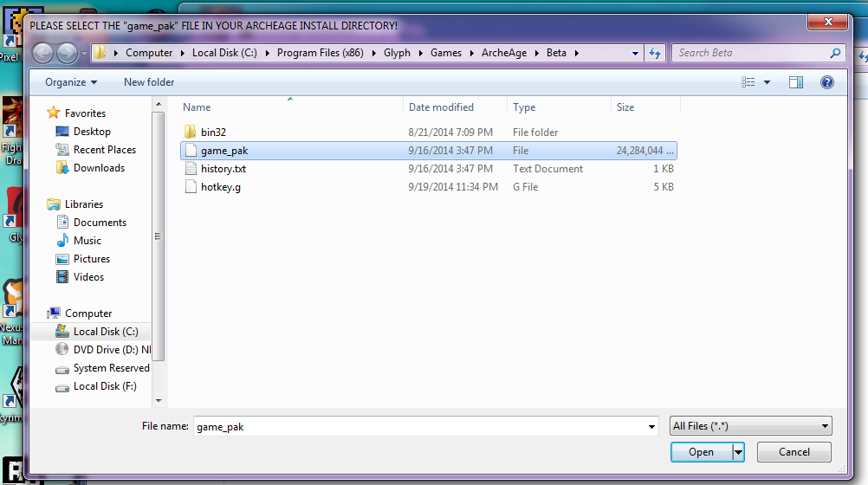Viewport: 868px width, 485px height.
Task: Open the view options dropdown arrow
Action: [768, 82]
